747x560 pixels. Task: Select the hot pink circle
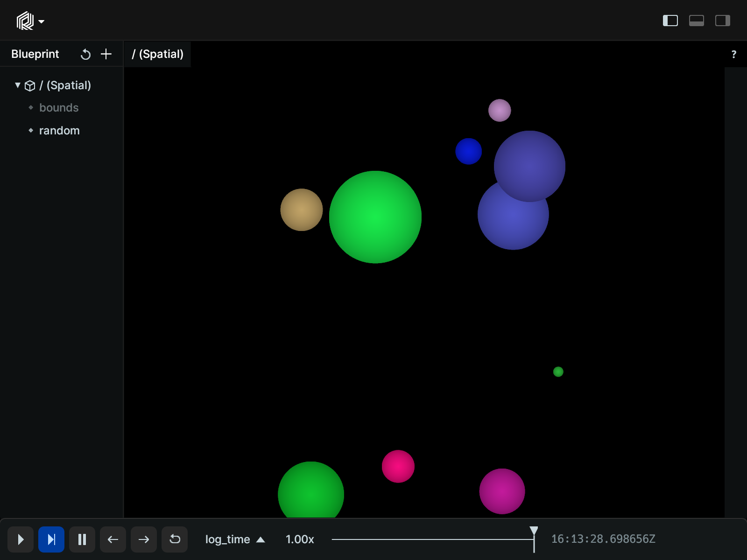[x=398, y=466]
